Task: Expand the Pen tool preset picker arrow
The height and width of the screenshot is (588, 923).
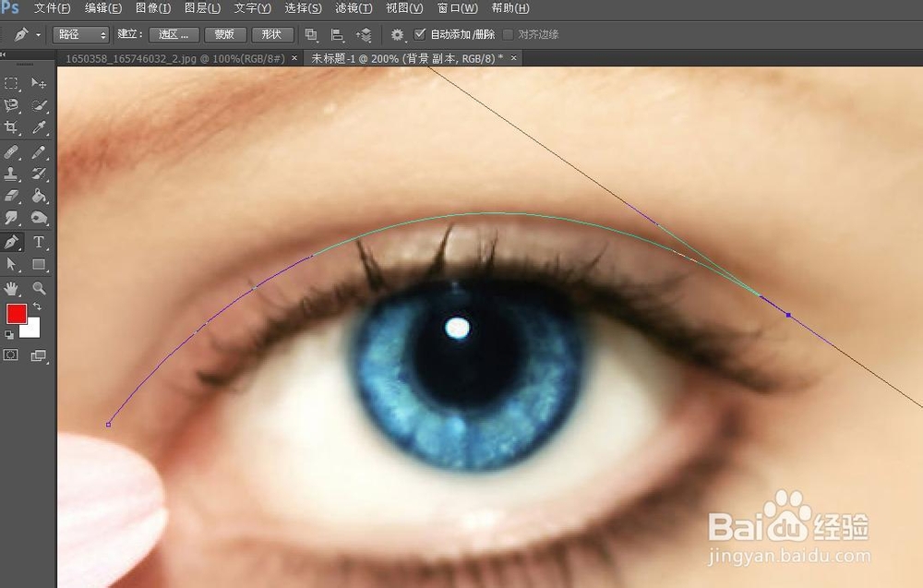Action: point(38,34)
